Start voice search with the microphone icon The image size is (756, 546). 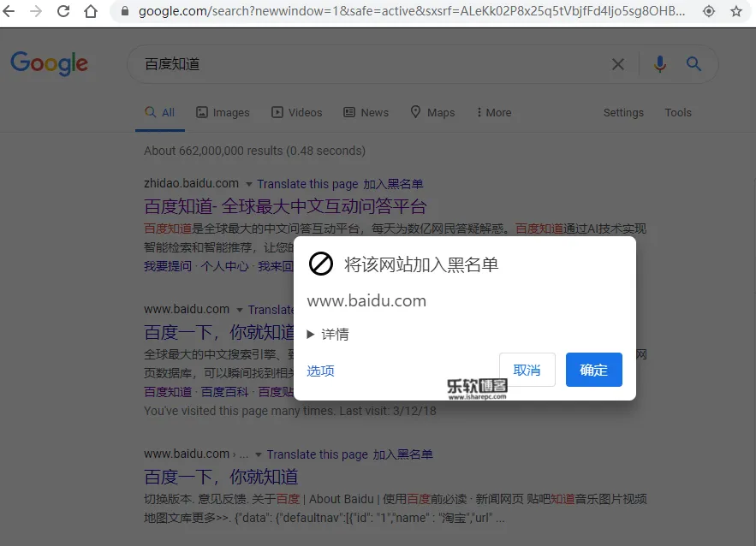(660, 63)
